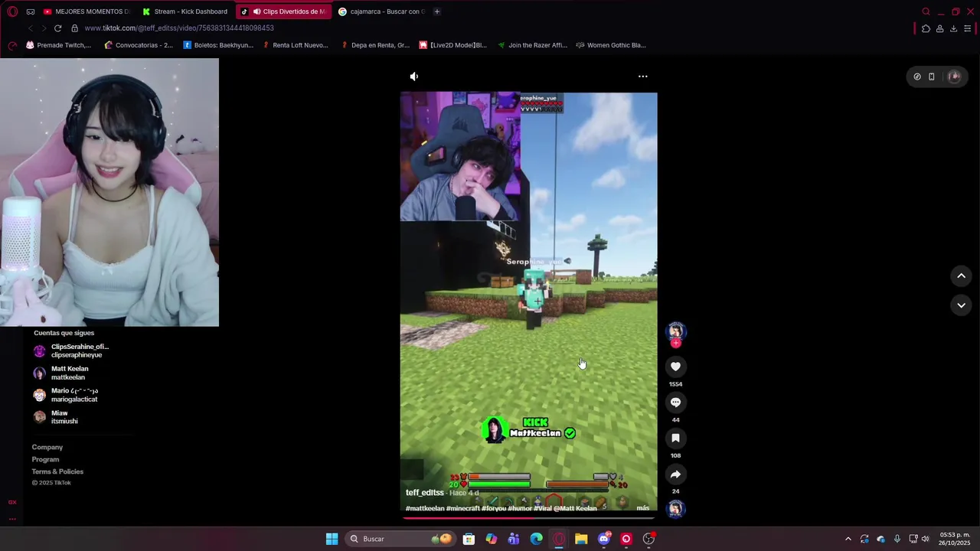Open the browser profile account icon

pyautogui.click(x=939, y=28)
